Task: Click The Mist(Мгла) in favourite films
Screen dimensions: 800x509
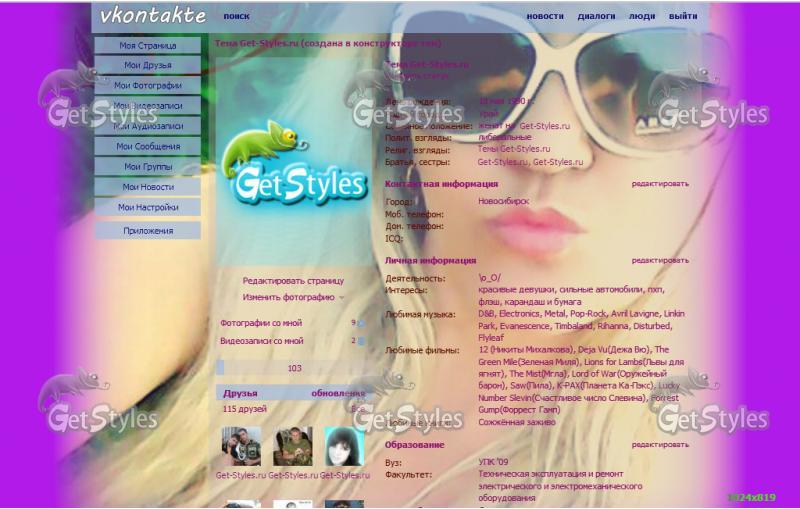Action: click(x=538, y=374)
